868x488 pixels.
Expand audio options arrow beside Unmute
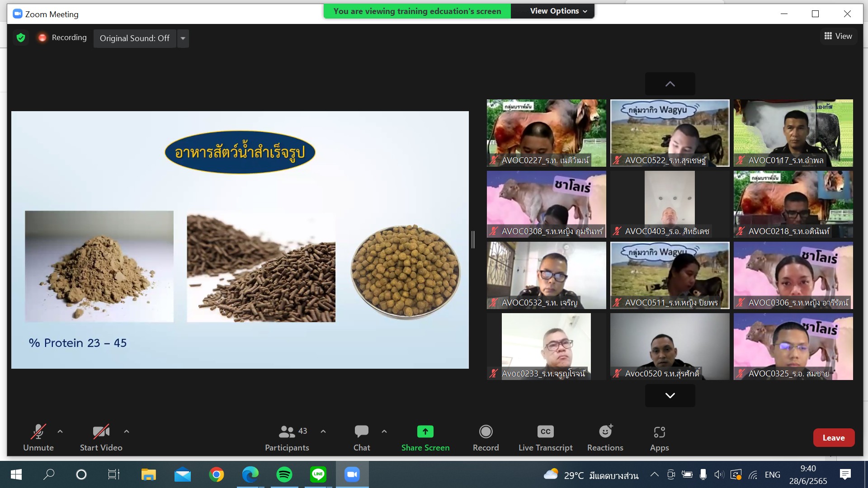(x=60, y=432)
